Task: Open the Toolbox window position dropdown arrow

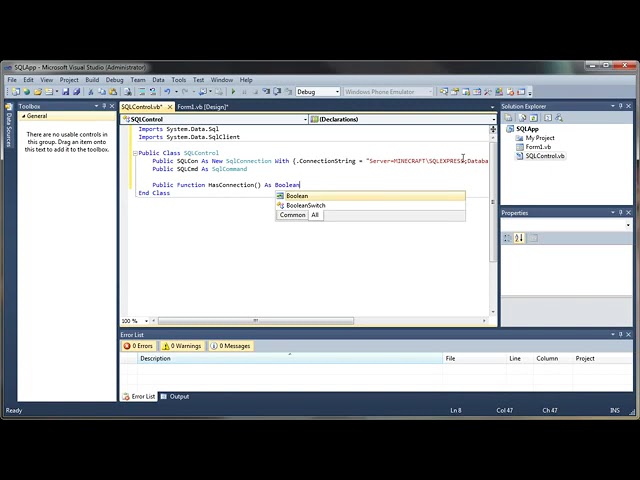Action: [x=97, y=106]
